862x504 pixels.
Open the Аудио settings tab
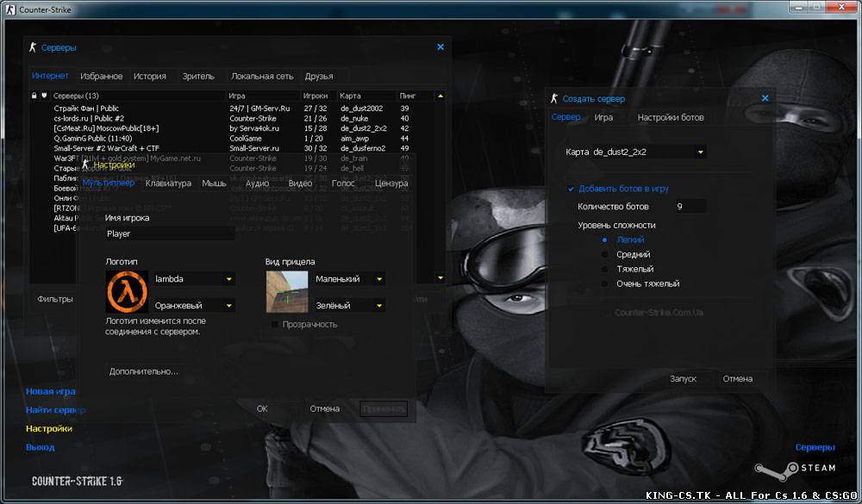click(257, 184)
